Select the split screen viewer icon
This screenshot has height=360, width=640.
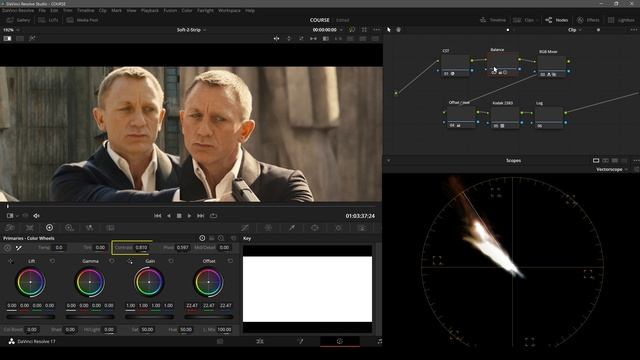click(x=20, y=38)
